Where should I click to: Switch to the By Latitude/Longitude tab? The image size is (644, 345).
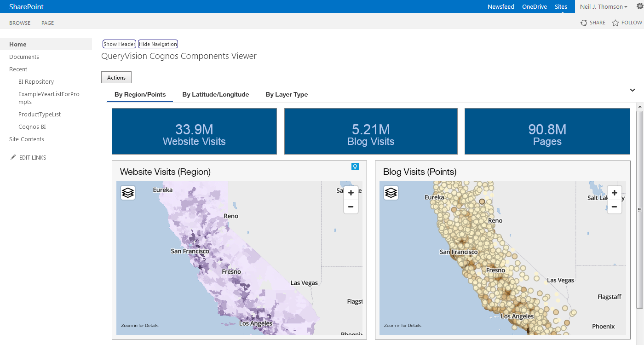[x=215, y=94]
